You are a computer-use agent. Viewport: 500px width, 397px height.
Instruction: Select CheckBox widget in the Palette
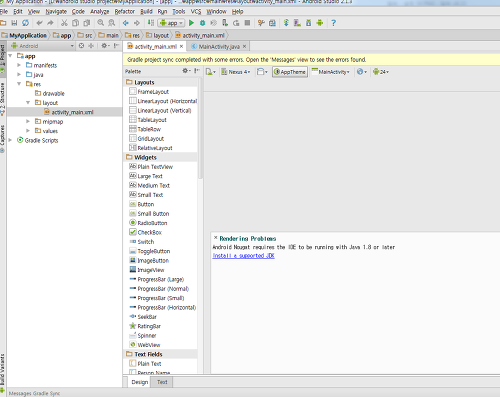click(x=146, y=232)
